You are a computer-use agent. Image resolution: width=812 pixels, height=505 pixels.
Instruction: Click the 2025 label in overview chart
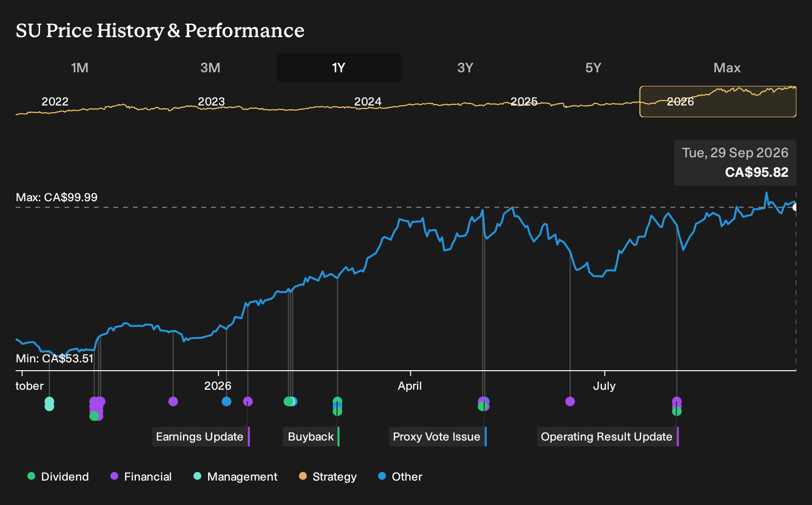click(524, 102)
